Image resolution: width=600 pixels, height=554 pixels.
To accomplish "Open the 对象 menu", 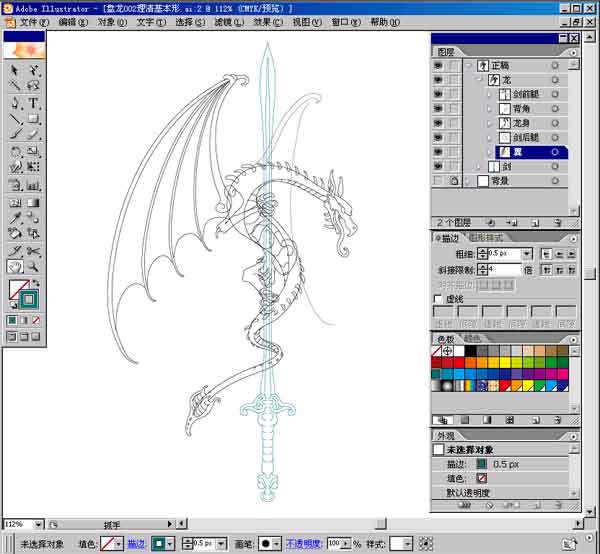I will pyautogui.click(x=112, y=22).
